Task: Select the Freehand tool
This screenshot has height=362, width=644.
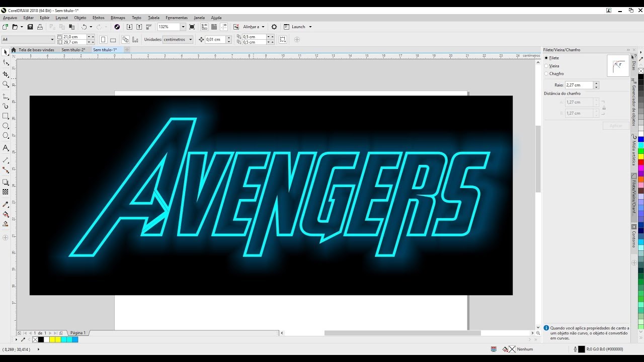Action: [x=6, y=96]
